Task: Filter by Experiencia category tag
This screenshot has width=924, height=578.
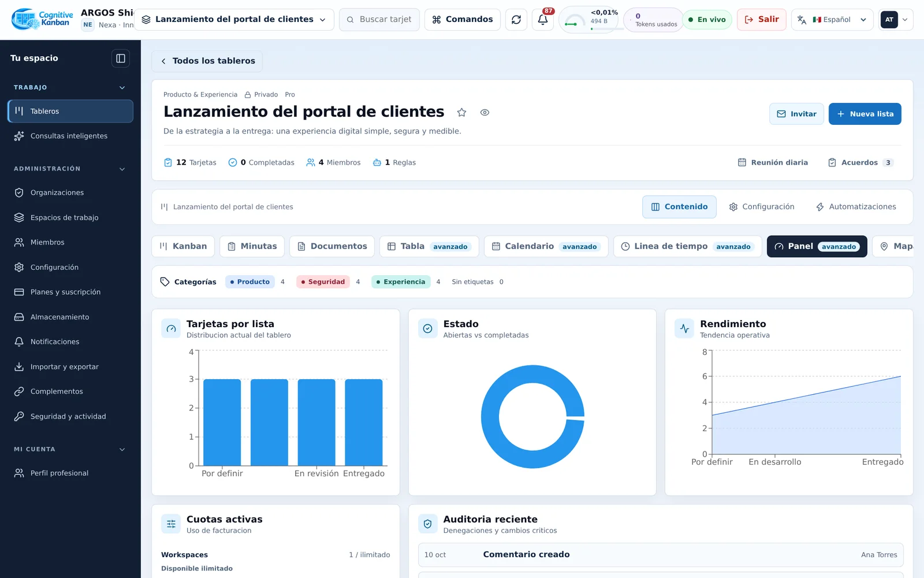Action: [x=401, y=282]
